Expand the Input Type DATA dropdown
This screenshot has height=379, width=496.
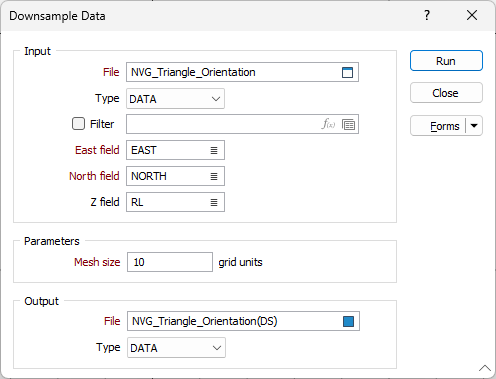pos(175,99)
